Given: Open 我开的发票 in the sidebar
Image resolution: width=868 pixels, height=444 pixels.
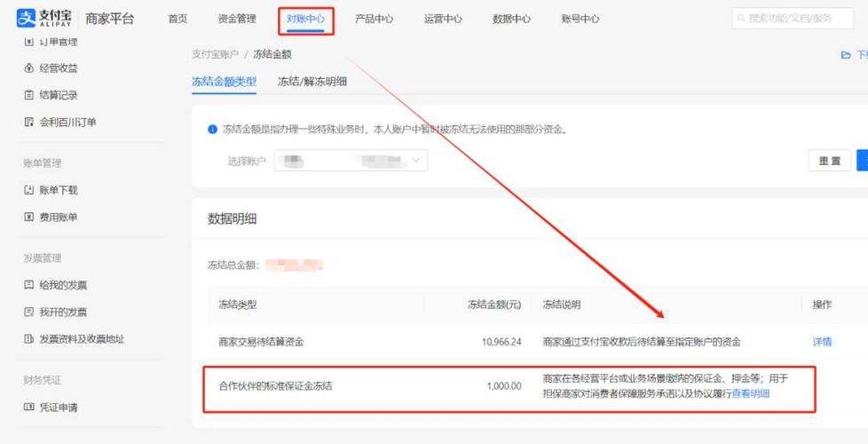Looking at the screenshot, I should [x=63, y=313].
